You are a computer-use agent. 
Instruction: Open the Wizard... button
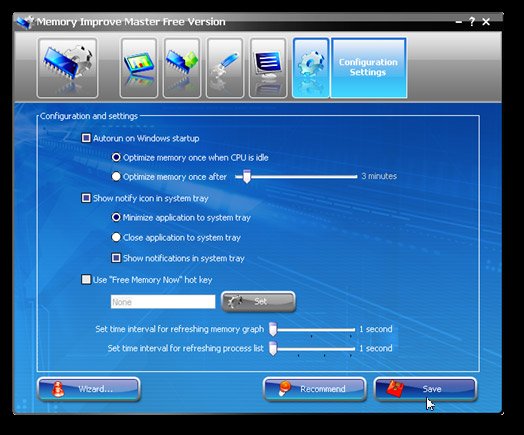pos(89,389)
